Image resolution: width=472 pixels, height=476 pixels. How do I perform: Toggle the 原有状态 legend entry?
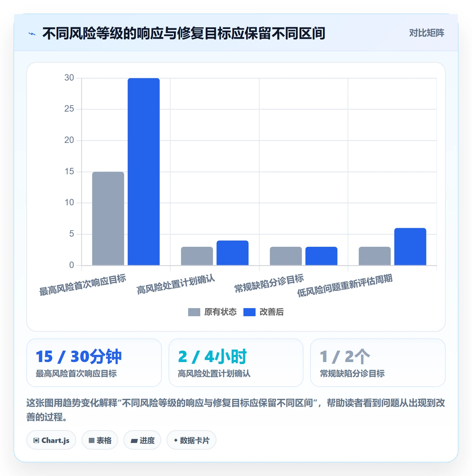tap(212, 312)
